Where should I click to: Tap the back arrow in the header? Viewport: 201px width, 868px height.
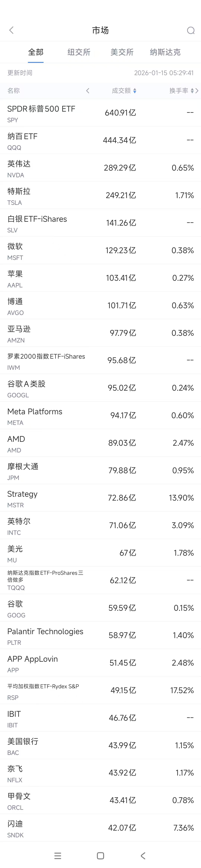tap(12, 30)
